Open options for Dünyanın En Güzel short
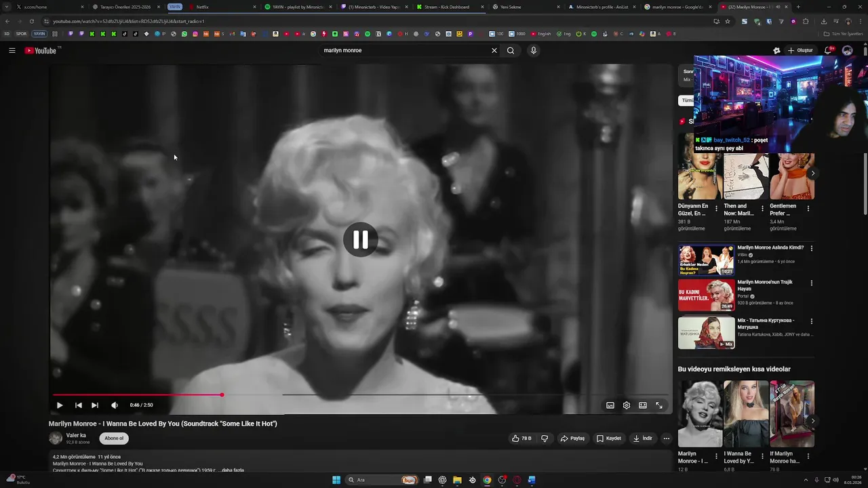 (x=716, y=209)
